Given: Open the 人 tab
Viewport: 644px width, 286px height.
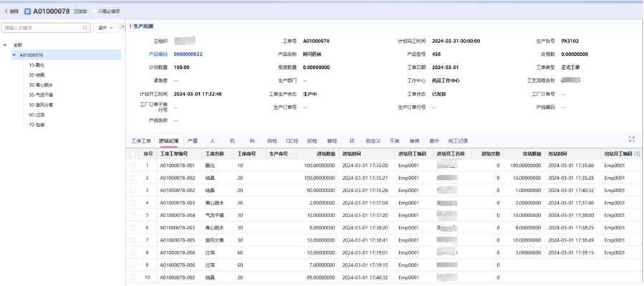Looking at the screenshot, I should tap(212, 141).
